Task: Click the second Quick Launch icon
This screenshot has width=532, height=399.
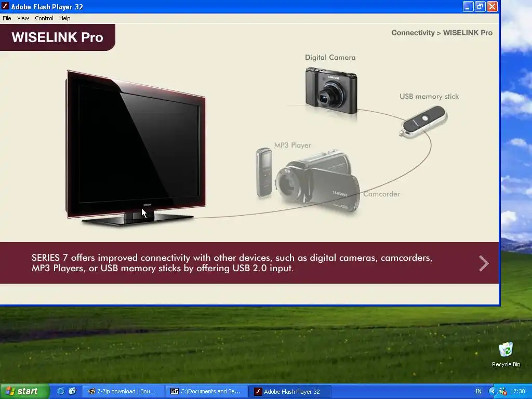Action: click(72, 391)
